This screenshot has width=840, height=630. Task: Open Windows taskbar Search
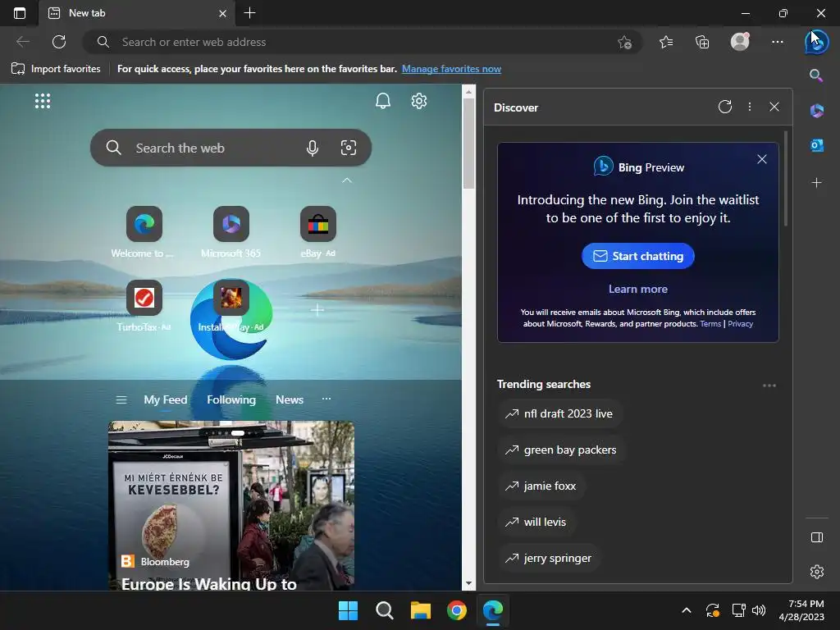(x=384, y=610)
